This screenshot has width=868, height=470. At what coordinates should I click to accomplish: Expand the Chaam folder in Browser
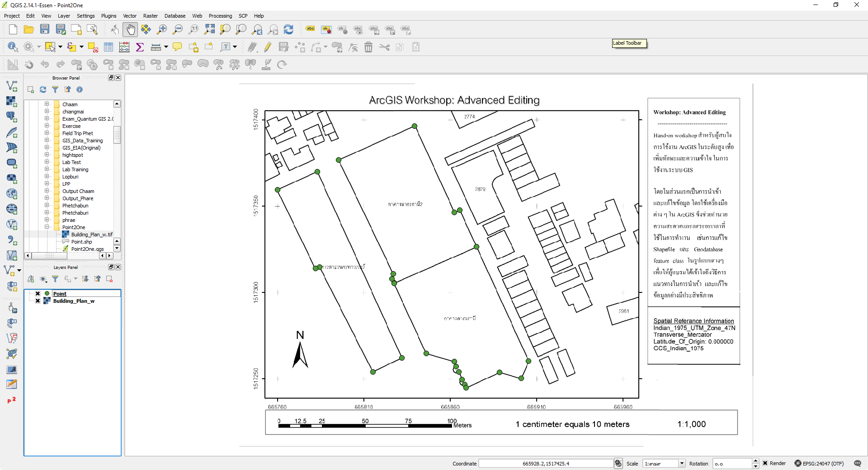47,104
